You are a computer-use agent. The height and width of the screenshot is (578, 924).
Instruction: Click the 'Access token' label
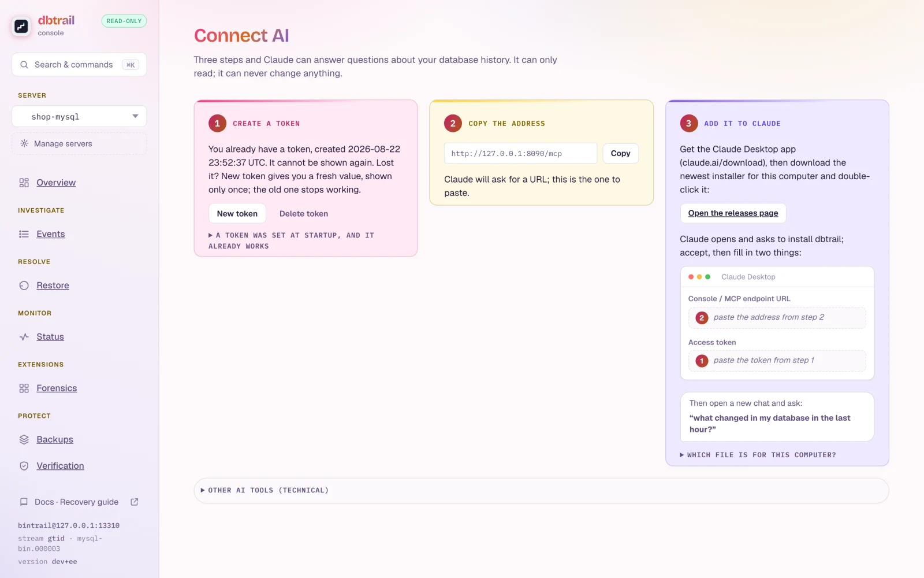tap(712, 342)
